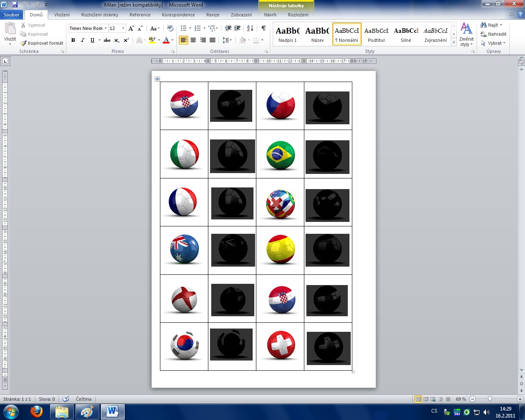This screenshot has width=525, height=420.
Task: Sort the selection alphabetically
Action: click(x=250, y=28)
